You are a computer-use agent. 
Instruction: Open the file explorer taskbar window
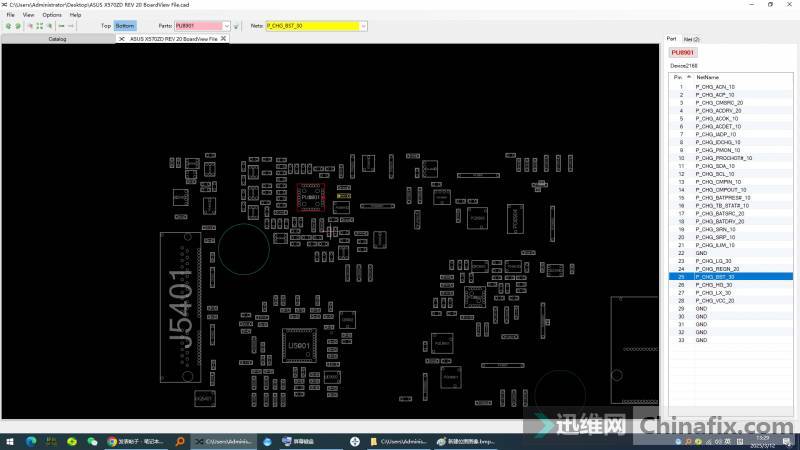(x=398, y=441)
